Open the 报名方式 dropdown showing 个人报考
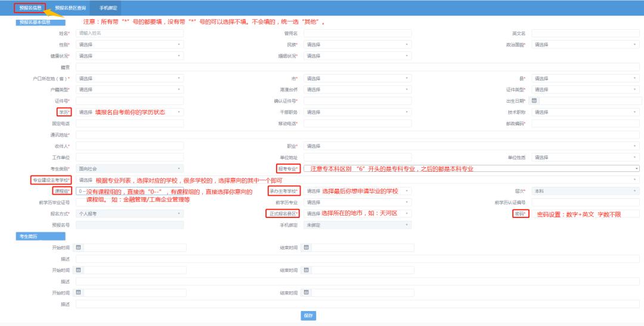 click(129, 214)
